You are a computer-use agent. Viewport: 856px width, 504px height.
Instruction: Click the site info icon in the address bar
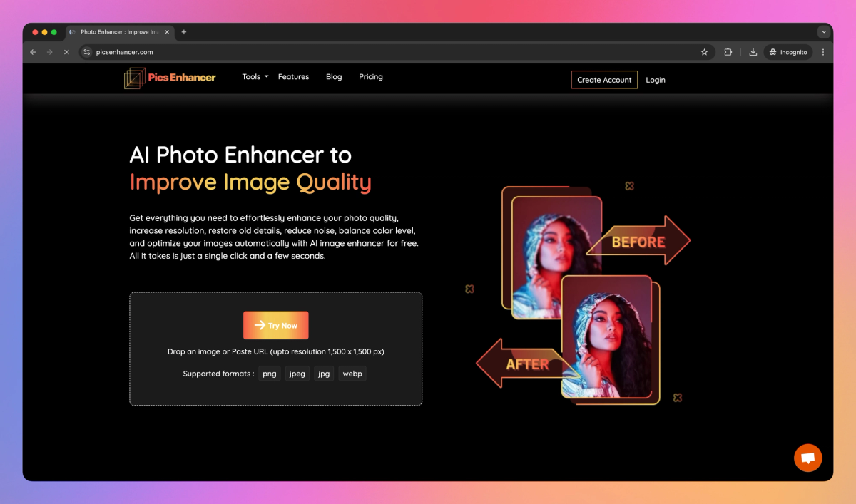coord(86,52)
